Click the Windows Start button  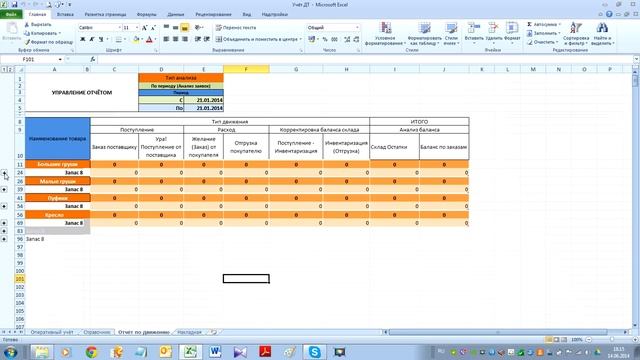pos(10,351)
